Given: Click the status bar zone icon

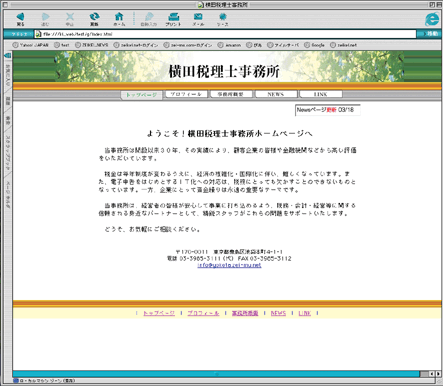Looking at the screenshot, I should [x=16, y=381].
